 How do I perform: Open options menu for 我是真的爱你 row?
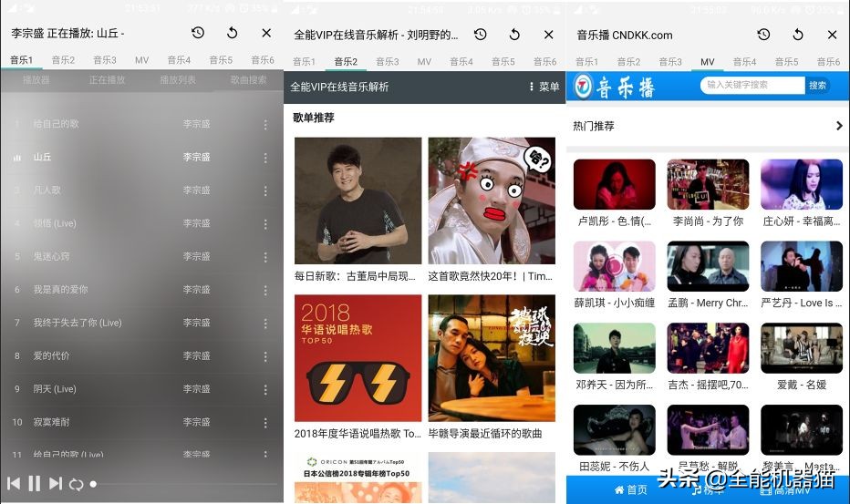point(265,290)
